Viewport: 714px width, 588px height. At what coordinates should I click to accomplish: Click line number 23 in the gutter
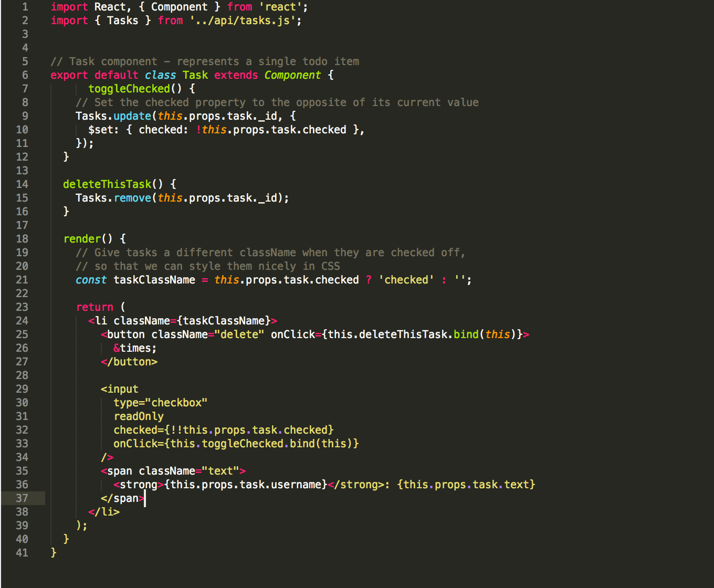pos(22,307)
